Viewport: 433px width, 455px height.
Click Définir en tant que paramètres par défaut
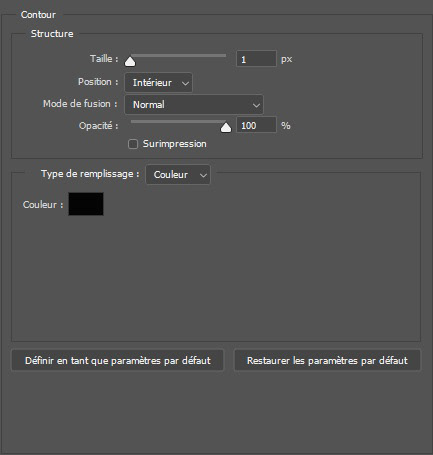point(118,360)
